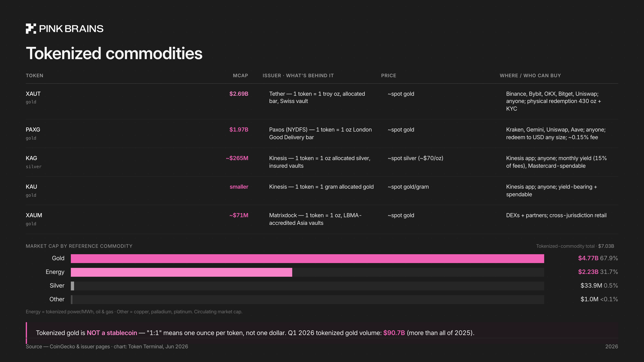Click the PINK BRAINS wordmark
The height and width of the screenshot is (362, 644).
click(x=71, y=29)
